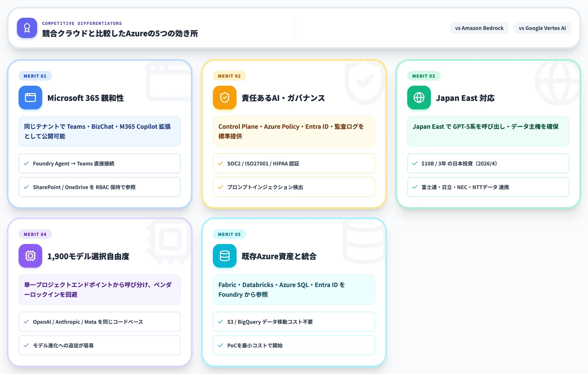
Task: Click the text PoCを最小コストで開始
Action: pos(255,346)
